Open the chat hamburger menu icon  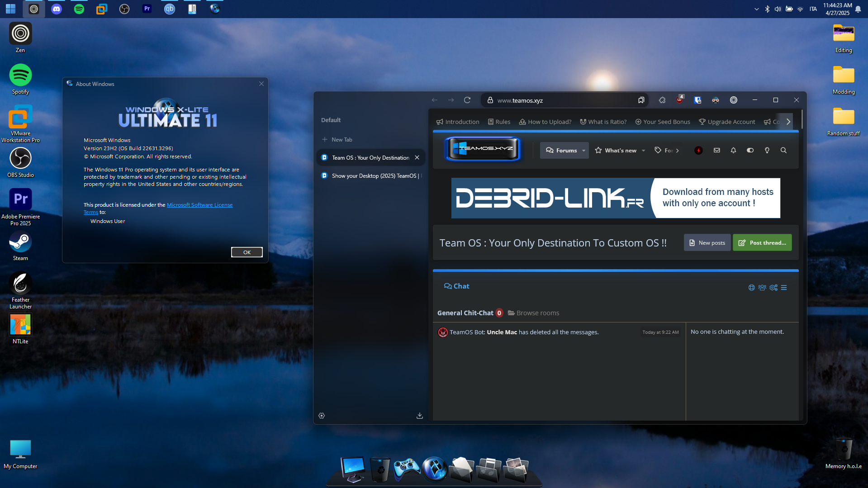pos(784,288)
